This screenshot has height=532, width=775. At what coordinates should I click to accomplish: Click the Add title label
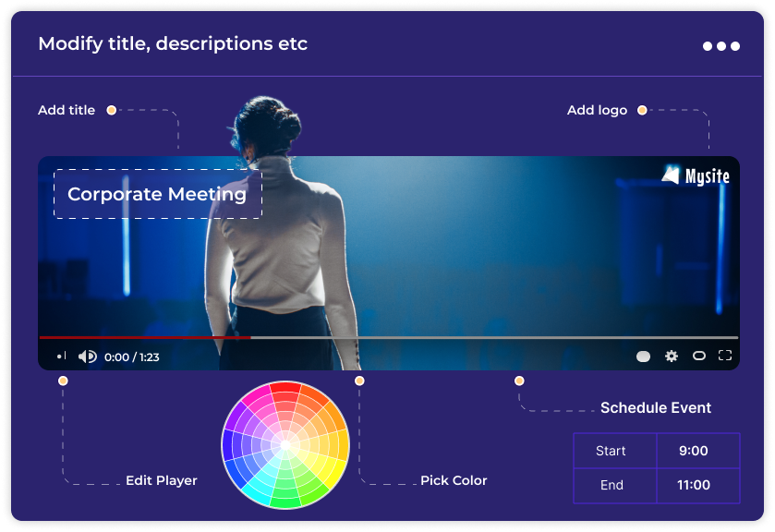[x=67, y=110]
